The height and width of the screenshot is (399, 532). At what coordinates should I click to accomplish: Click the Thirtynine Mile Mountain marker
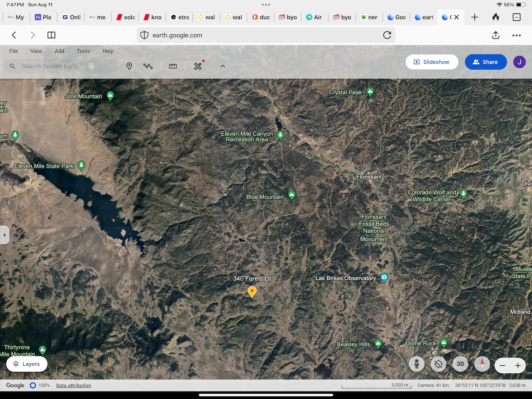pyautogui.click(x=43, y=350)
